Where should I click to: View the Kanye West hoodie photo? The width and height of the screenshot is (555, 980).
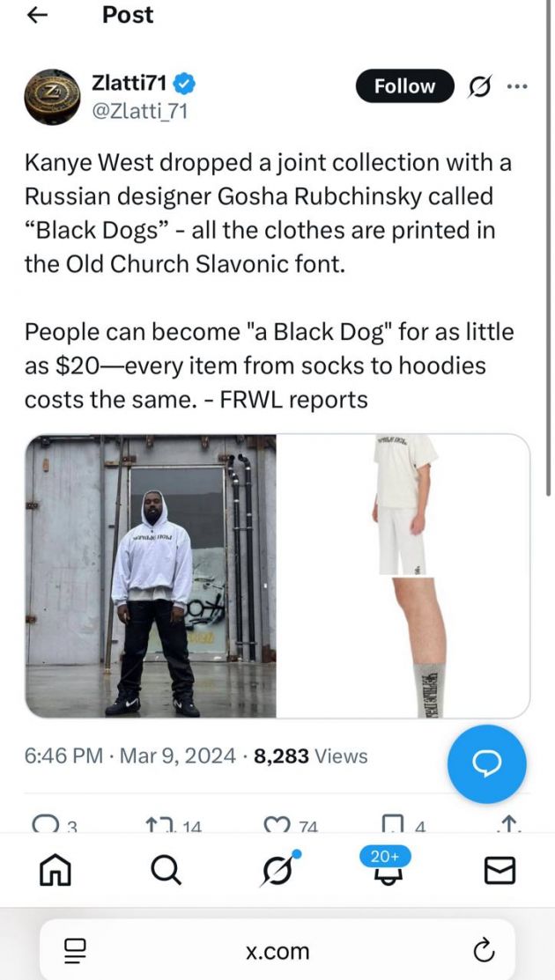click(151, 576)
